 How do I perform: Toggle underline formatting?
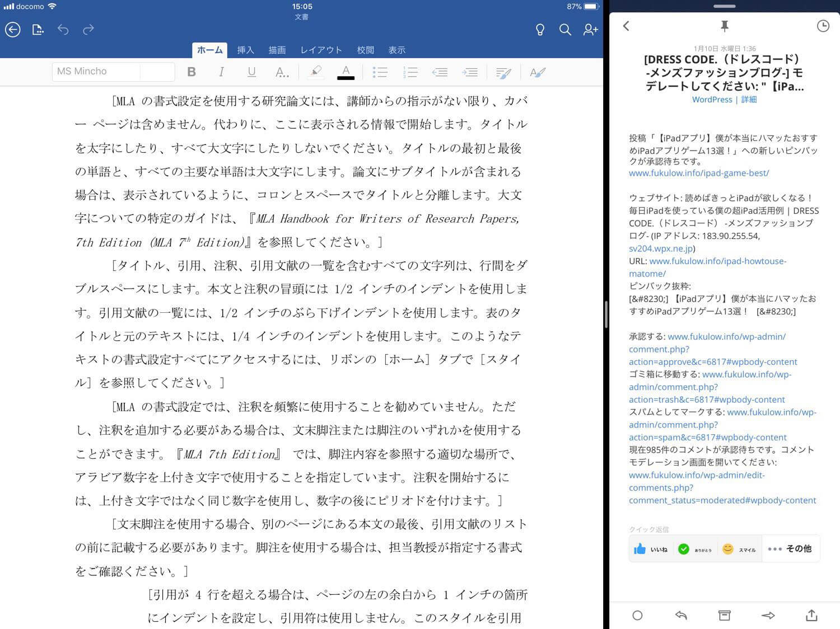pos(251,72)
